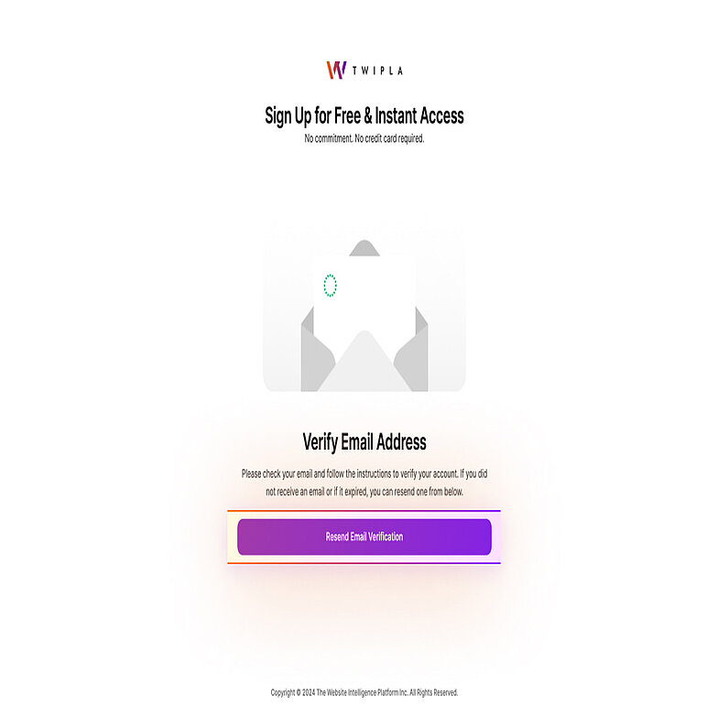This screenshot has width=728, height=728.
Task: Click the Copyright 2024 footer text
Action: 293,692
